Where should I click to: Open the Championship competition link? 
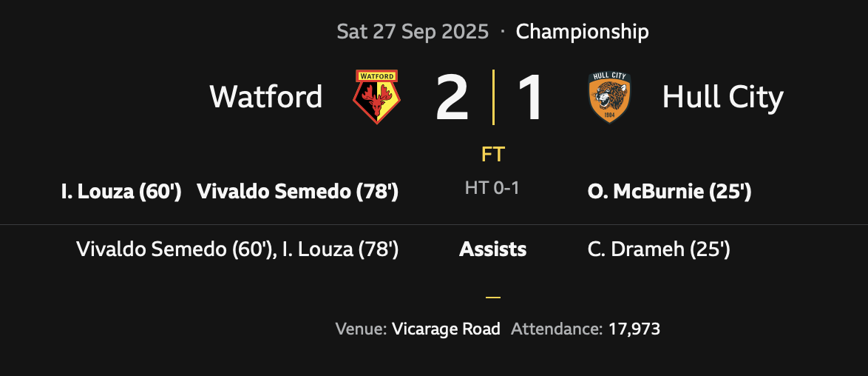point(582,32)
